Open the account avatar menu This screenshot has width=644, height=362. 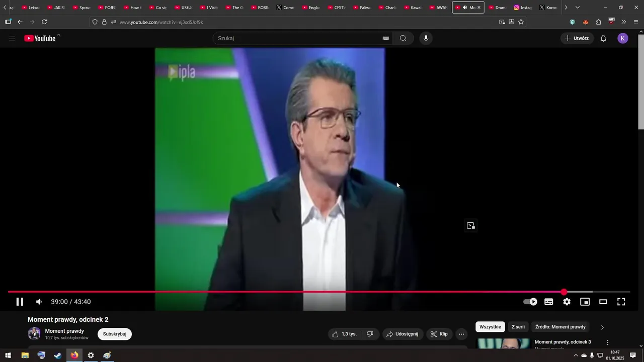pyautogui.click(x=623, y=38)
